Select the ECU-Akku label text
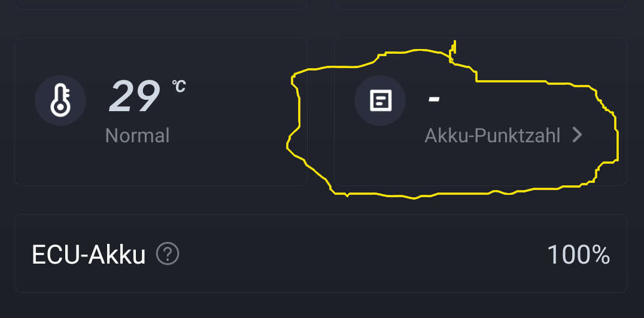644x318 pixels. (x=89, y=255)
